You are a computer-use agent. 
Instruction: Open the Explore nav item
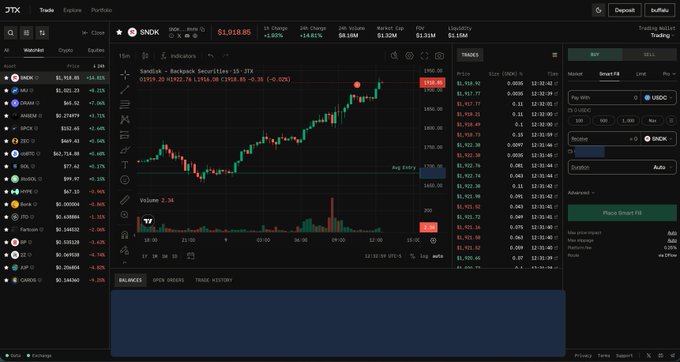tap(72, 10)
